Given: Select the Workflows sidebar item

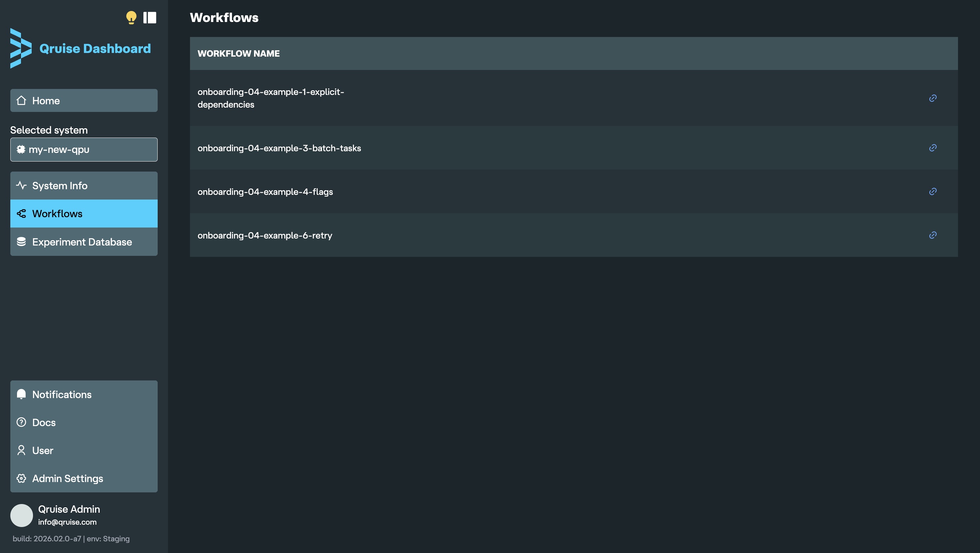Looking at the screenshot, I should [x=84, y=214].
